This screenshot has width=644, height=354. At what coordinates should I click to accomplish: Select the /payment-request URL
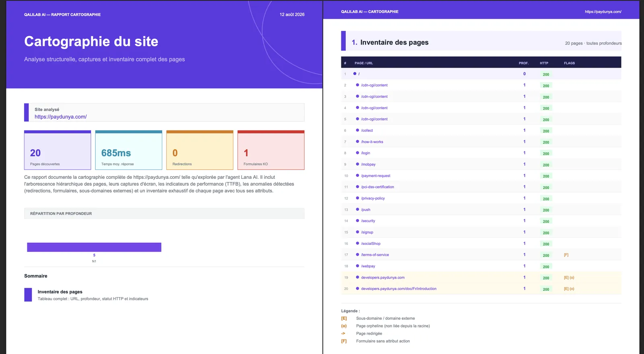pyautogui.click(x=376, y=176)
